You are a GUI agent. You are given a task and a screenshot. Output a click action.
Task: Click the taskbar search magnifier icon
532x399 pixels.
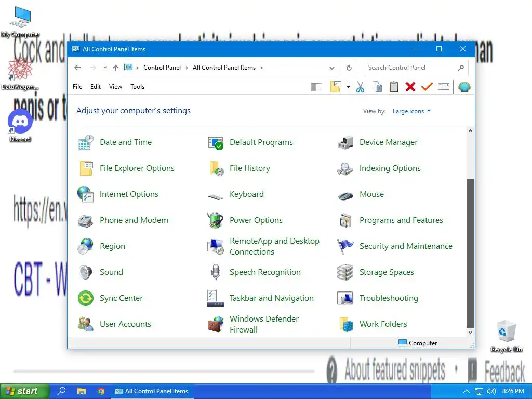[61, 391]
